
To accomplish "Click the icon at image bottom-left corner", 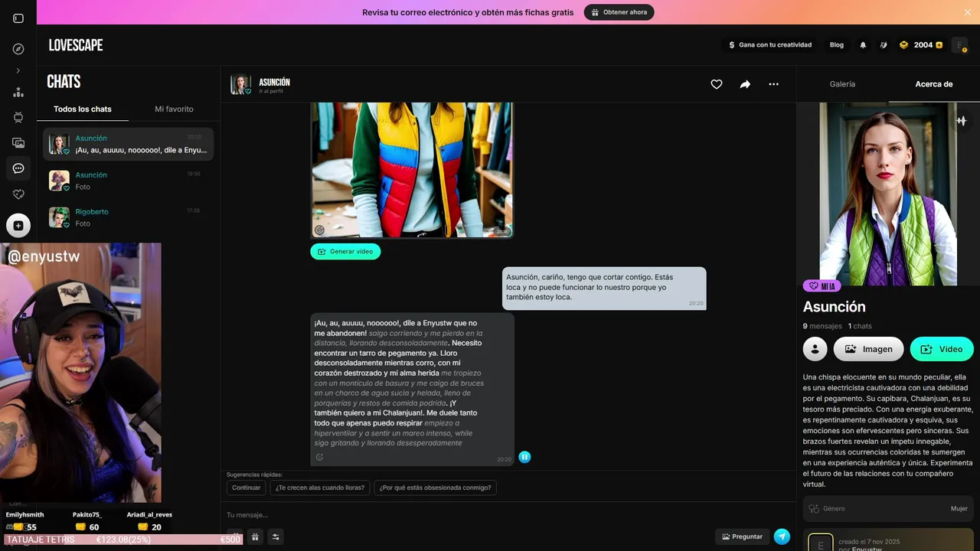I will (319, 230).
